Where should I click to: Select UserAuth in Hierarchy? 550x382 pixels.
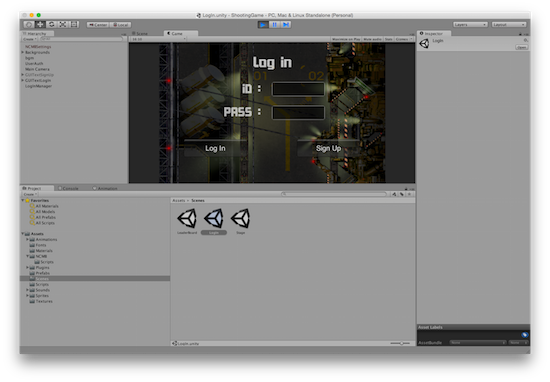point(34,63)
